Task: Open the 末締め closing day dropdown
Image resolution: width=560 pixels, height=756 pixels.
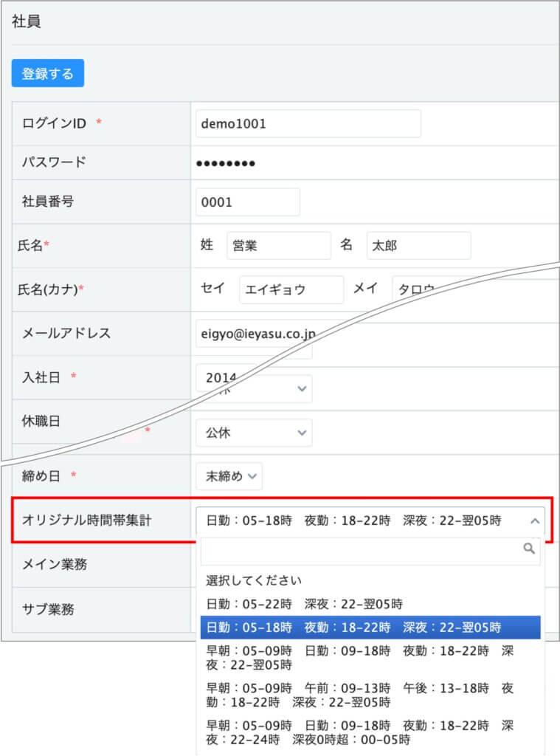Action: [x=229, y=476]
